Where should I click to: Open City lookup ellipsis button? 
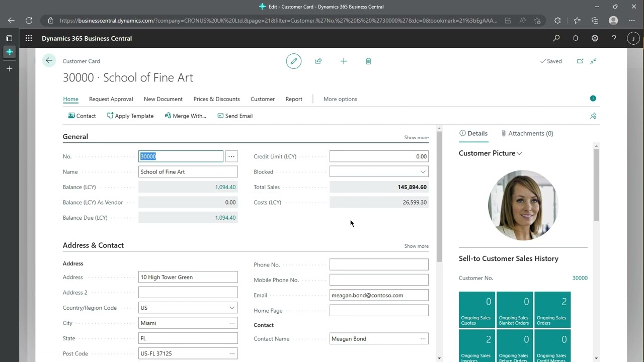232,323
